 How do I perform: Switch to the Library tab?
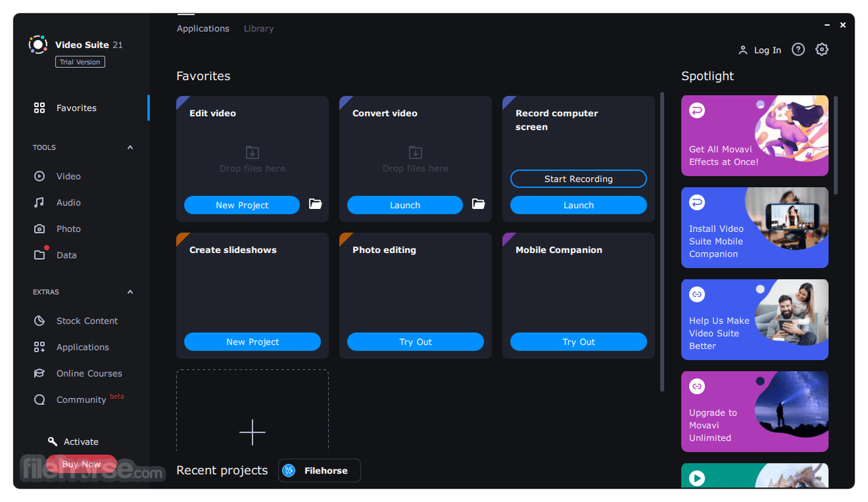[258, 28]
